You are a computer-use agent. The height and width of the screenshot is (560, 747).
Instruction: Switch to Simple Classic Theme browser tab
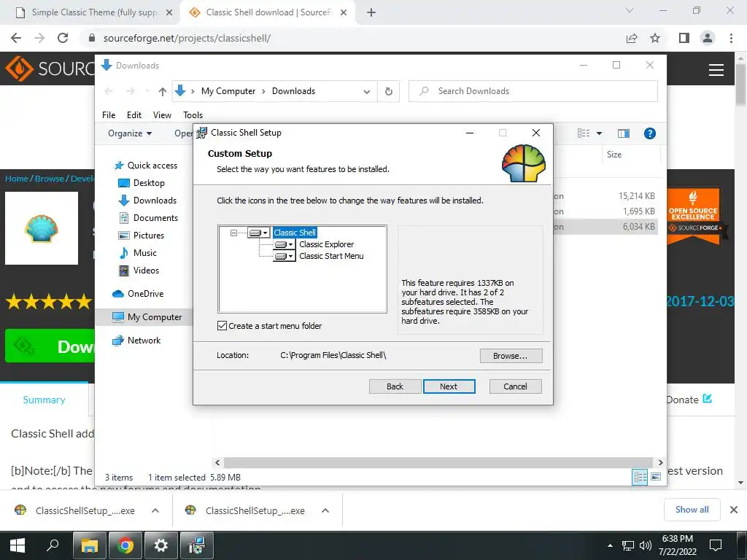tap(93, 12)
